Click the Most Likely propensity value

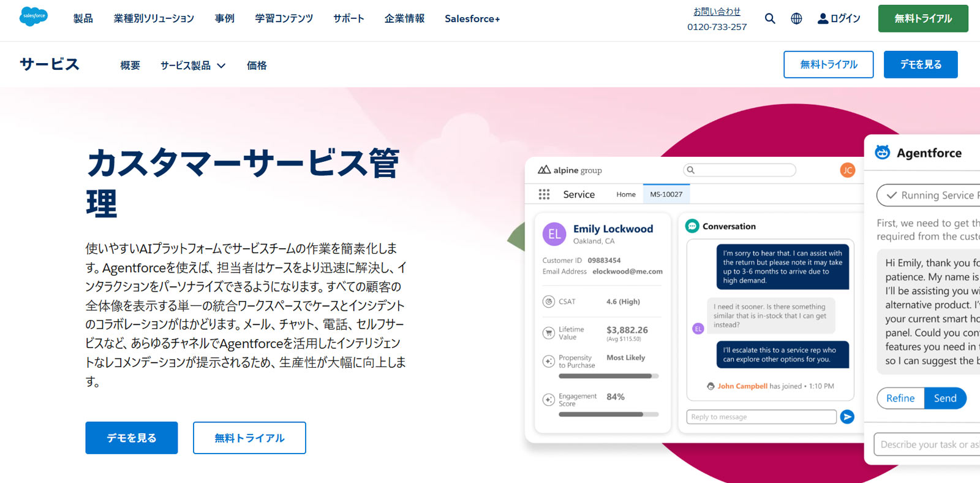click(625, 357)
